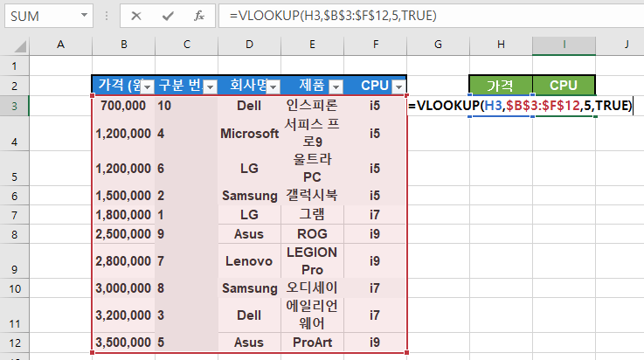Click cell containing 인스피론
This screenshot has height=360, width=644.
click(312, 106)
